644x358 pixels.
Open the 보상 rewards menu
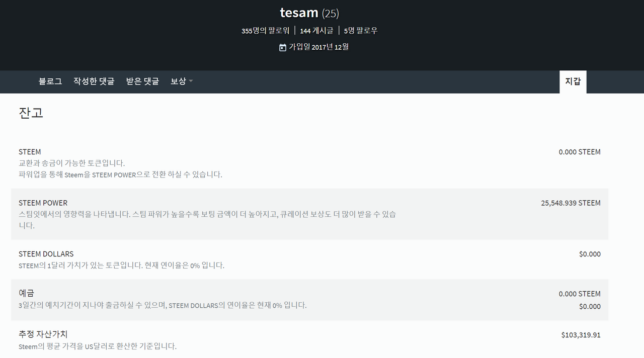(x=179, y=81)
